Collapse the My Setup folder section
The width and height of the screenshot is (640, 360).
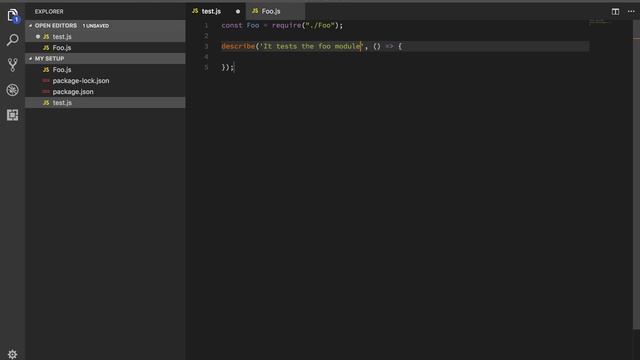(x=105, y=58)
